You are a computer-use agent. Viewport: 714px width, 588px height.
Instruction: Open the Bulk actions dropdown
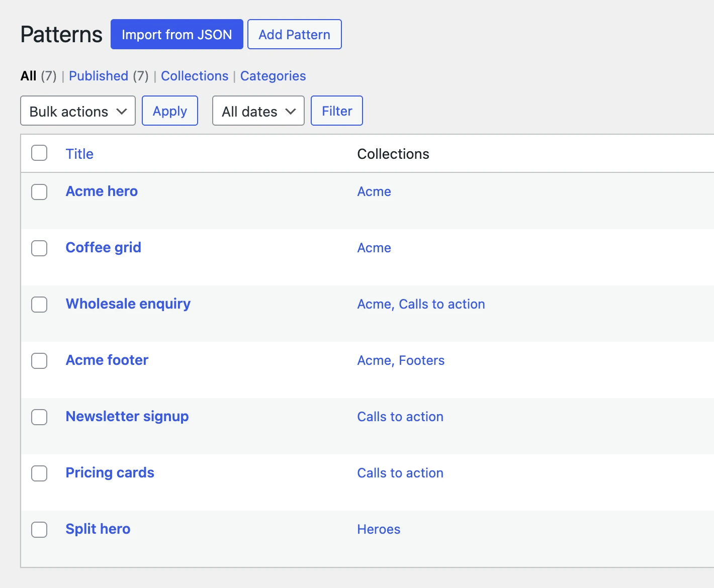[78, 111]
